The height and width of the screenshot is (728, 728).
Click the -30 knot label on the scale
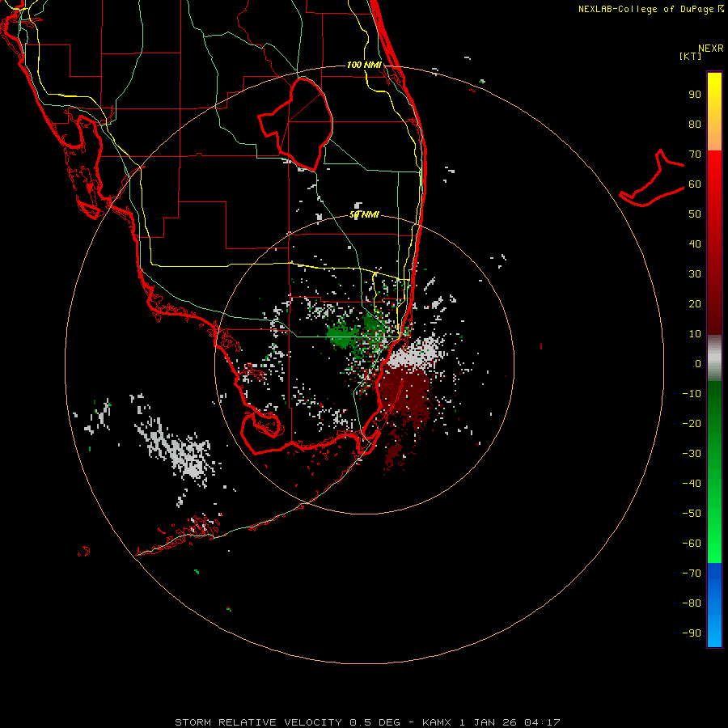point(692,454)
